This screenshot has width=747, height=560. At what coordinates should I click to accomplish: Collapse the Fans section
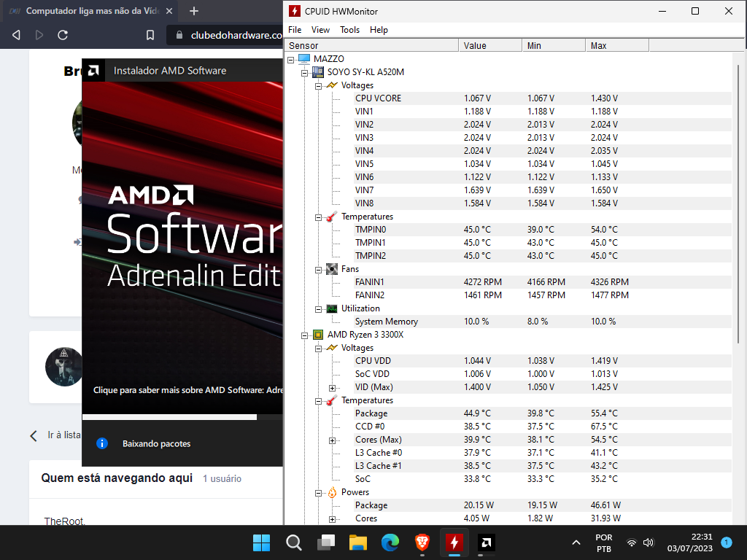point(318,270)
